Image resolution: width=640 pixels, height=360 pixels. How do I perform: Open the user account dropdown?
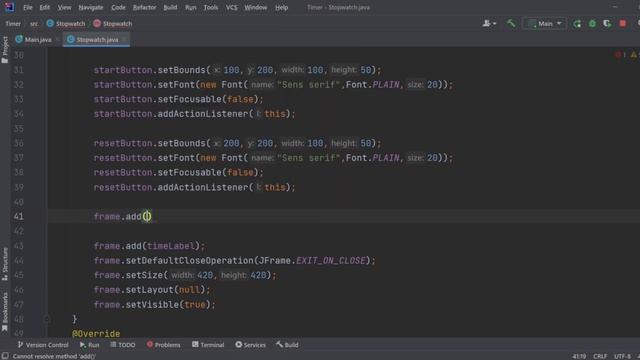[x=489, y=24]
